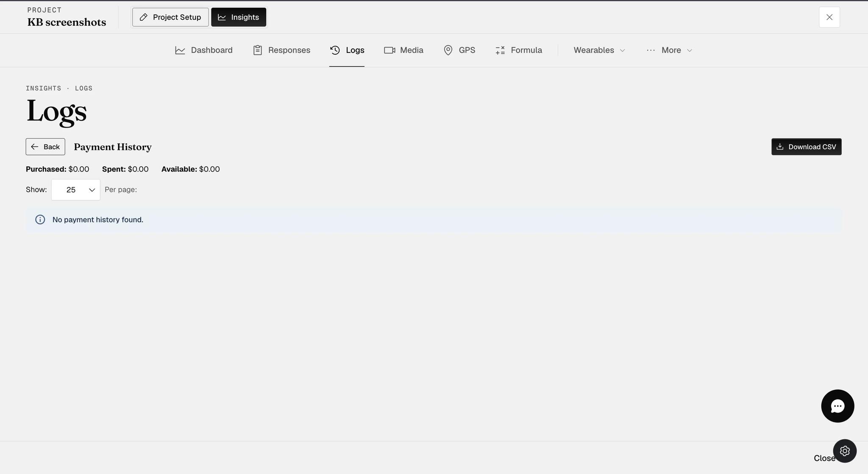Image resolution: width=868 pixels, height=474 pixels.
Task: Click the 'Payment History' heading
Action: pyautogui.click(x=113, y=147)
